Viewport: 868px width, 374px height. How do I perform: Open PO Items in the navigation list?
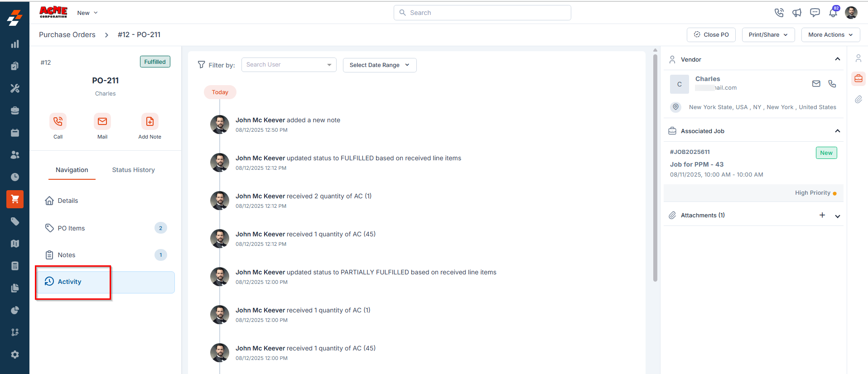(105, 228)
